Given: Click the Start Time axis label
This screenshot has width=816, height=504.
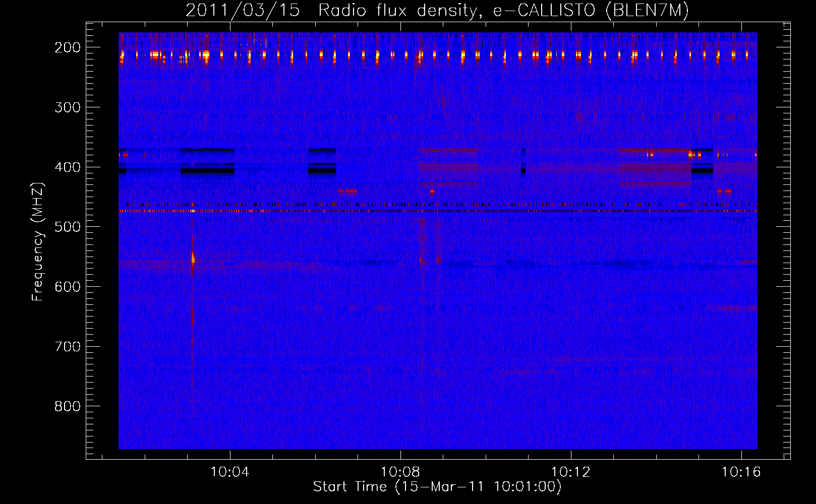Looking at the screenshot, I should tap(437, 487).
